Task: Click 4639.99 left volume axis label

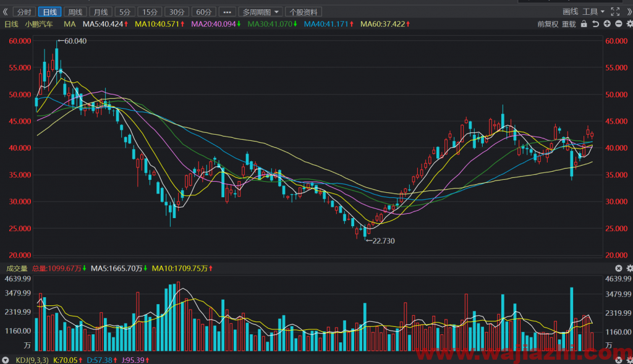Action: (17, 279)
